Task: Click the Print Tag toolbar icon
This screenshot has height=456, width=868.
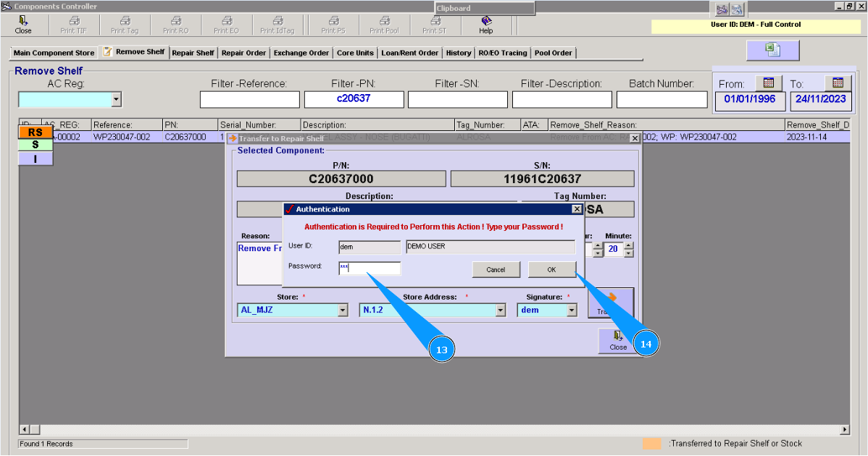Action: pyautogui.click(x=125, y=25)
